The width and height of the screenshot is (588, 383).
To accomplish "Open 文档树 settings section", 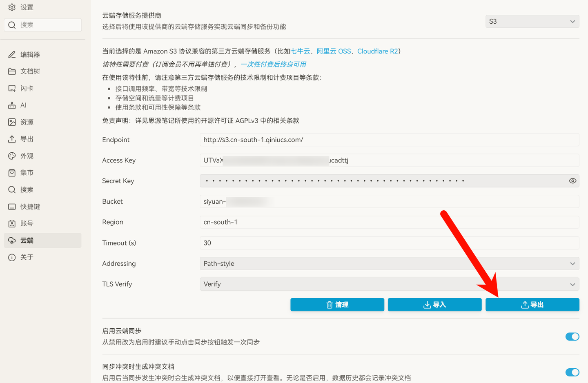I will pyautogui.click(x=43, y=71).
